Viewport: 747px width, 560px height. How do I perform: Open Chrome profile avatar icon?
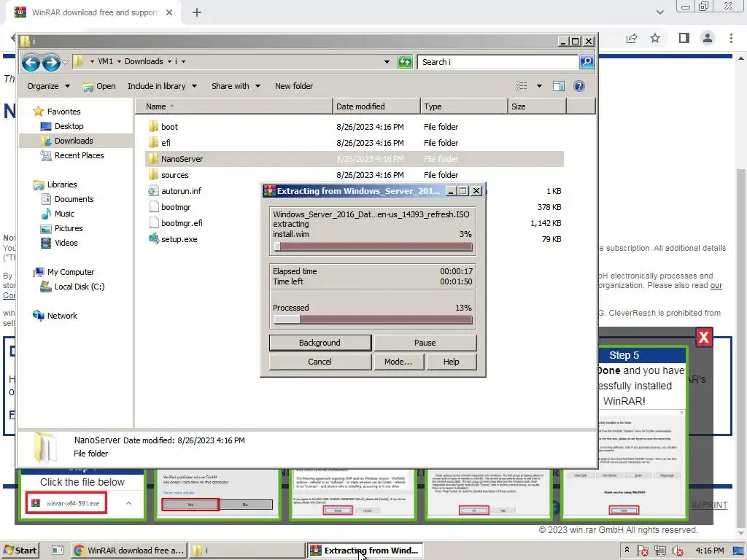point(708,38)
